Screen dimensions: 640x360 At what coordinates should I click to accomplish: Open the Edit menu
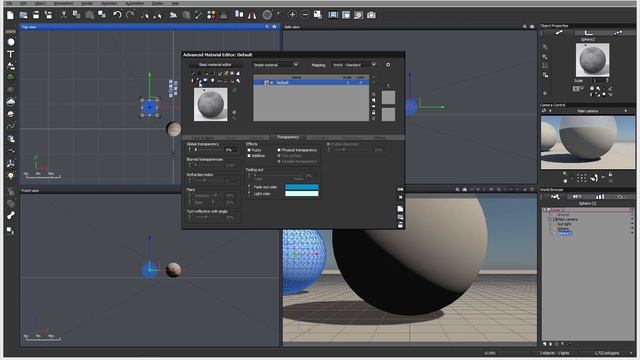tap(23, 3)
